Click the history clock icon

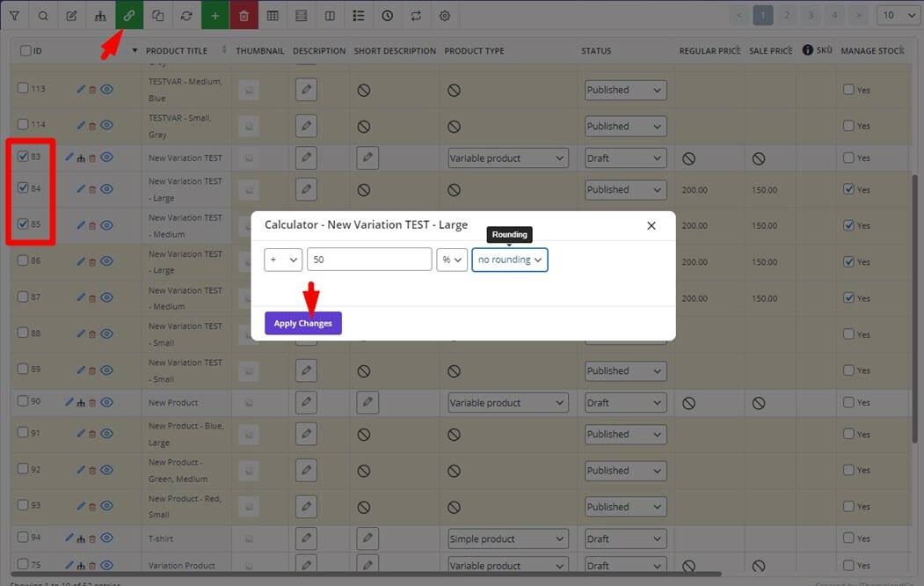click(386, 15)
